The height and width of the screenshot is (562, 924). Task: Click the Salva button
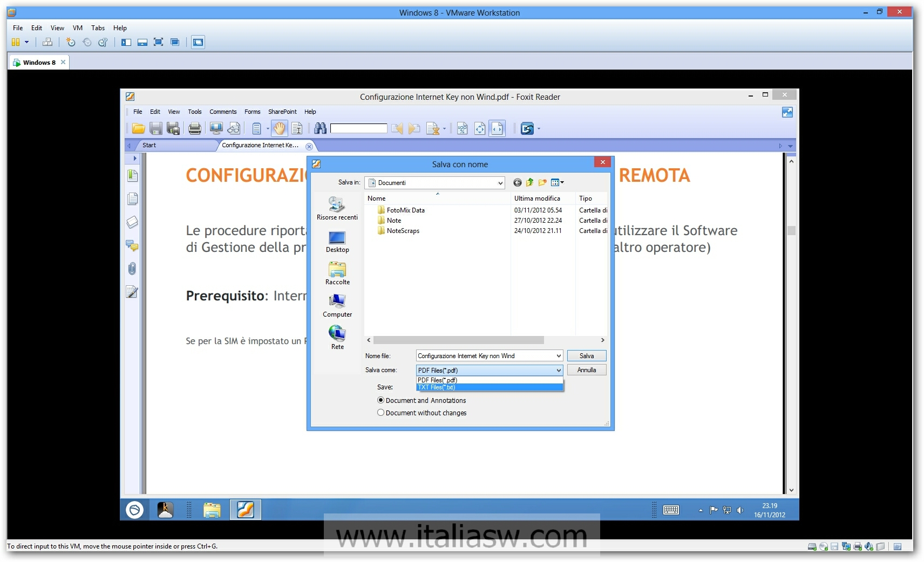click(x=587, y=356)
